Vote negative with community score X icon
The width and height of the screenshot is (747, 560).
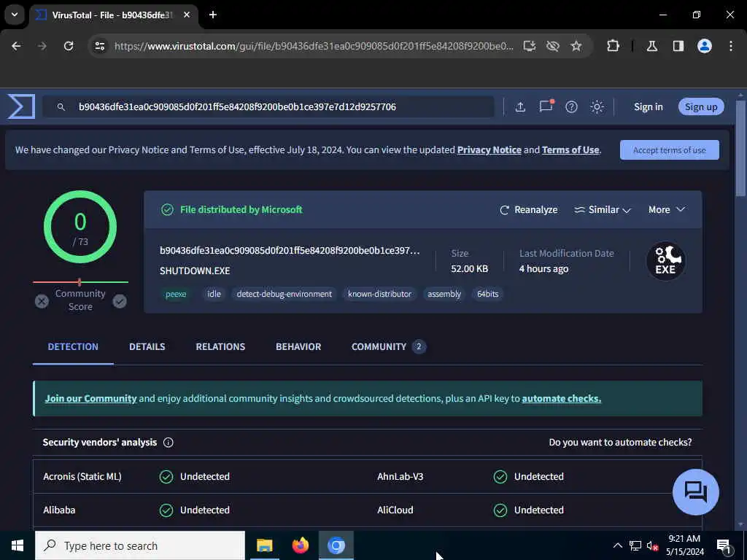tap(42, 301)
